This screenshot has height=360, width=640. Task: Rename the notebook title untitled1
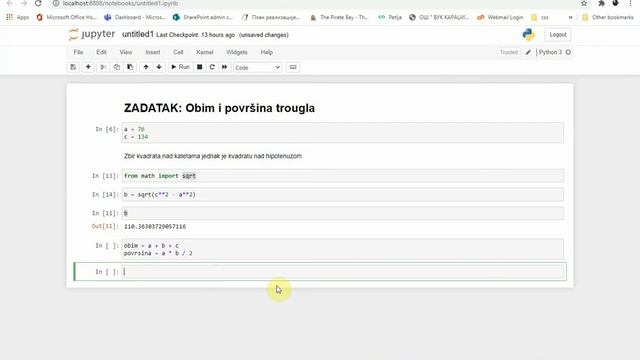[138, 34]
